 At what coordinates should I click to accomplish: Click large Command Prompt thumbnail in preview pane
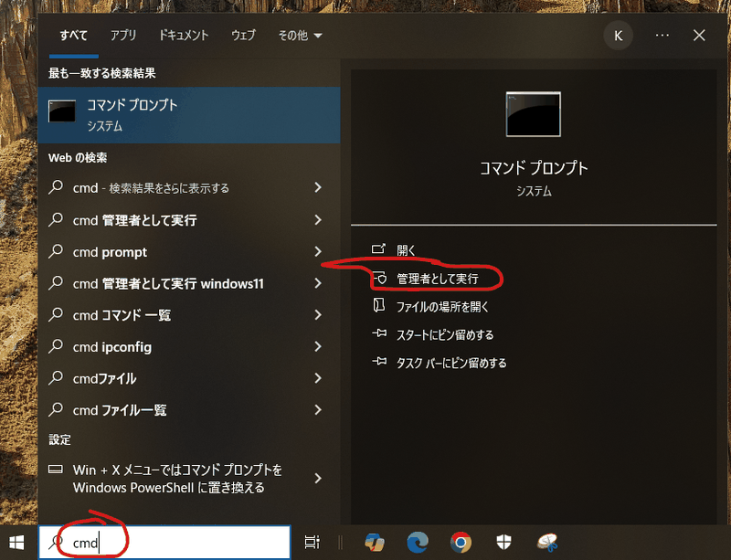(x=534, y=114)
